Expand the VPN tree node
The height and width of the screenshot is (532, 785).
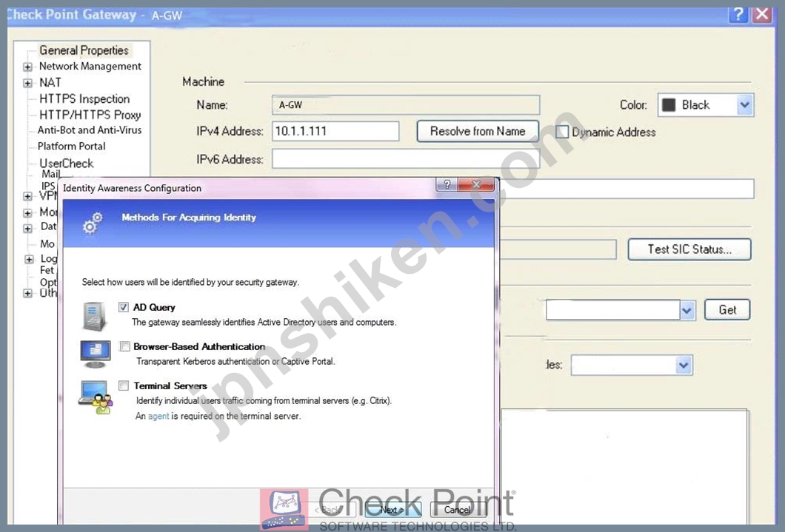[x=27, y=197]
